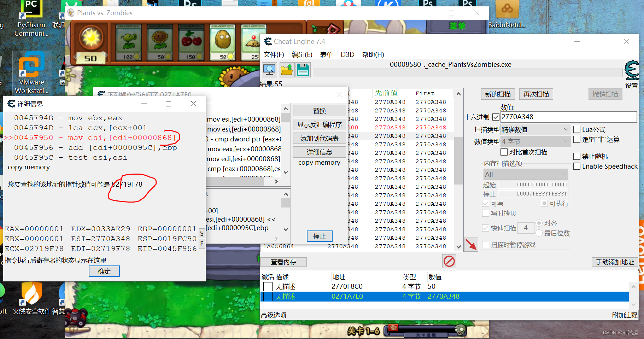Open the File menu
This screenshot has height=339, width=644.
point(274,54)
